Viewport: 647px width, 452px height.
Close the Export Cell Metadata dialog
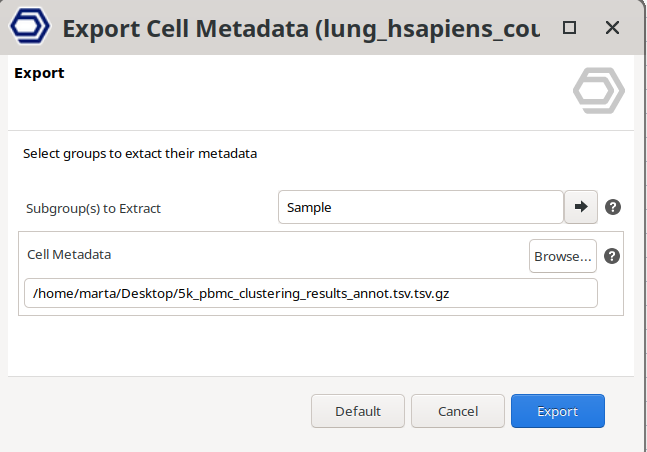pos(613,27)
